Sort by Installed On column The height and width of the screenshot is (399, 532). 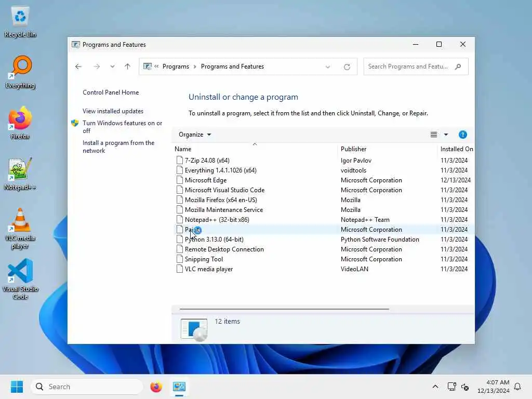pos(456,149)
